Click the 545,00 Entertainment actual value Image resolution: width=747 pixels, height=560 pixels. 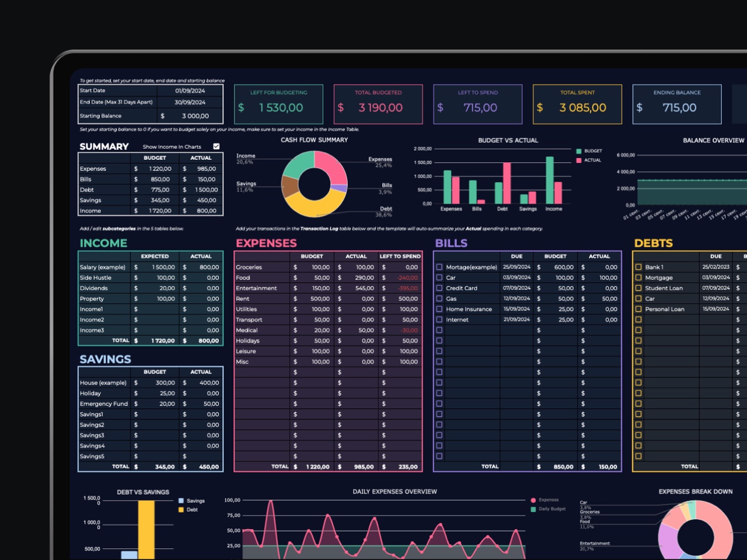[365, 288]
